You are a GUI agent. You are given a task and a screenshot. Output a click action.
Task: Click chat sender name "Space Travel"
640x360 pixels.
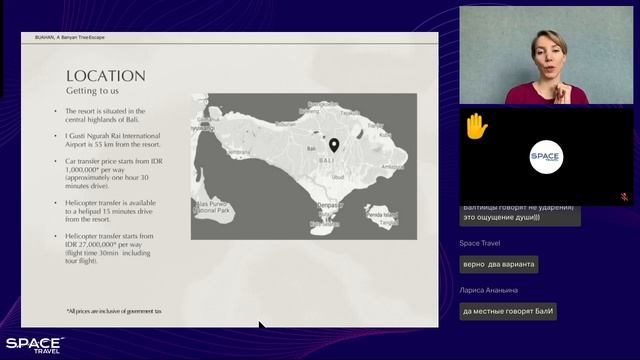tap(480, 243)
